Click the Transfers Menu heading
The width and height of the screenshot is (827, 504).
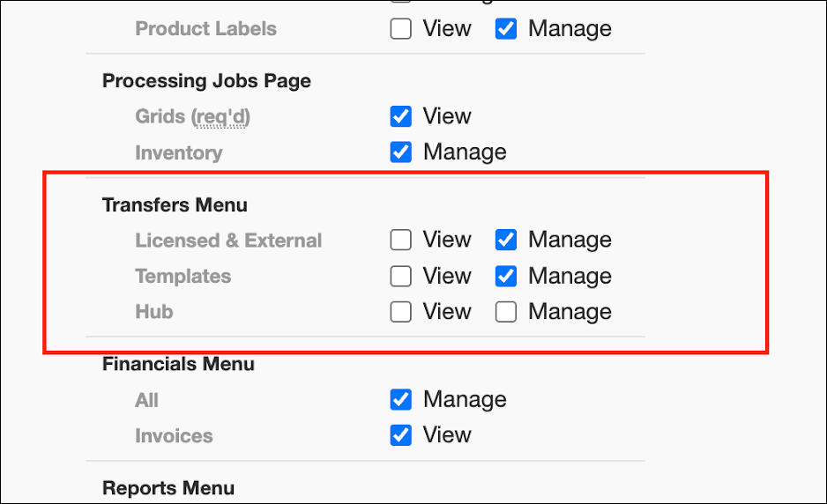(x=175, y=205)
